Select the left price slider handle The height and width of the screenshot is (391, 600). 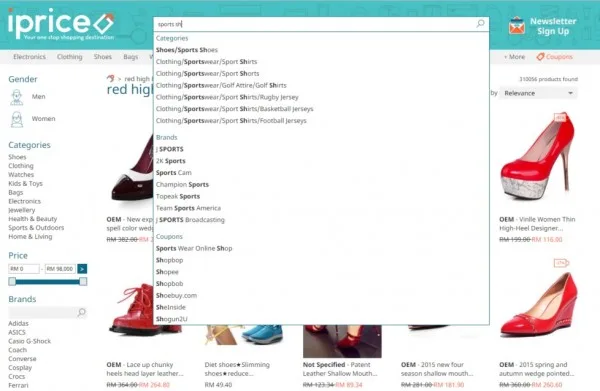point(12,282)
